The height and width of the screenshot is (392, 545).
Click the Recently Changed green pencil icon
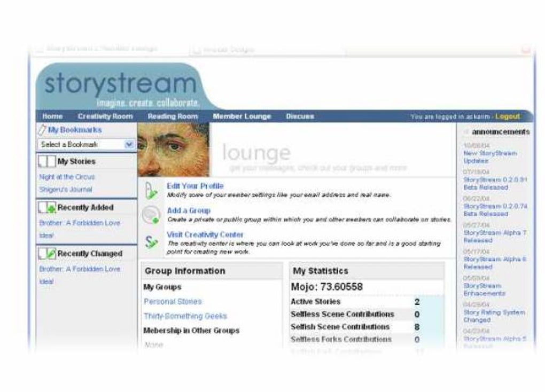[46, 253]
